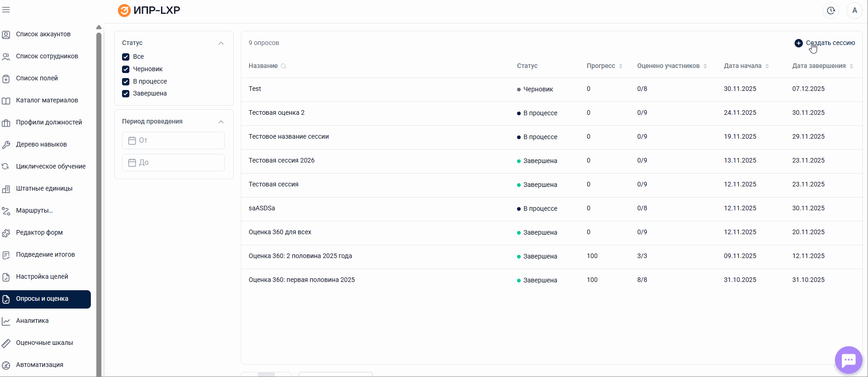Open the "Тестовая сессия 2026" survey row
868x377 pixels.
[x=281, y=161]
